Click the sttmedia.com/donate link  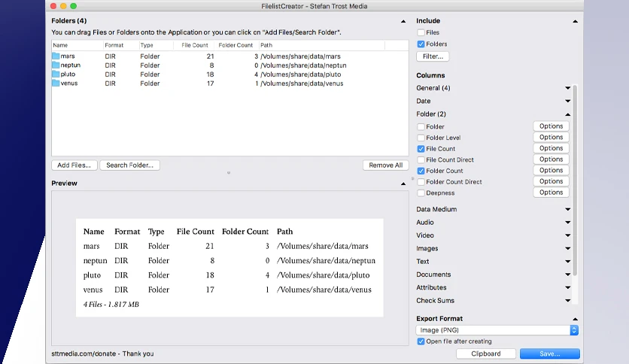pyautogui.click(x=84, y=353)
